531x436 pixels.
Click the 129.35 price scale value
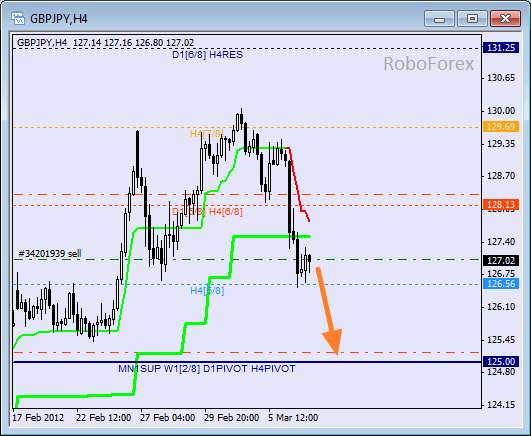(x=501, y=144)
